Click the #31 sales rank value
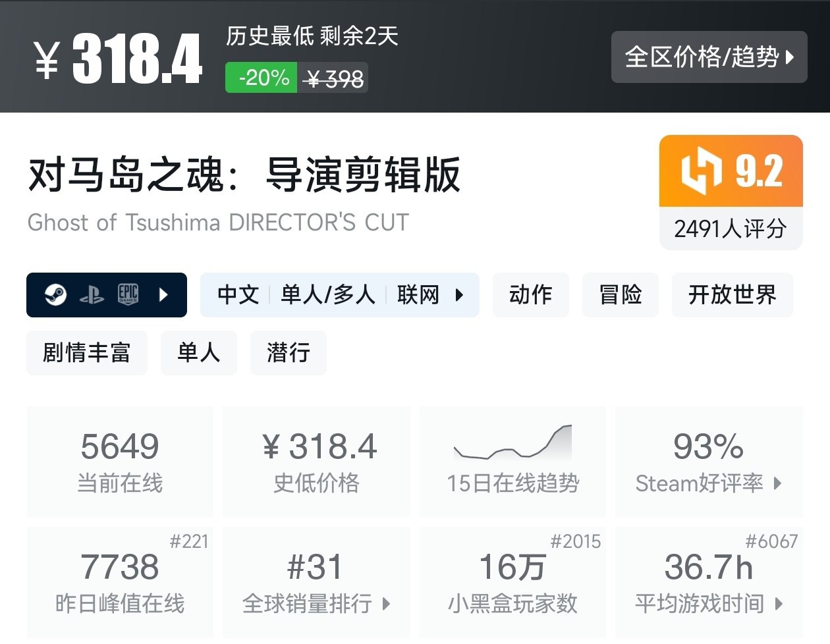 tap(315, 567)
